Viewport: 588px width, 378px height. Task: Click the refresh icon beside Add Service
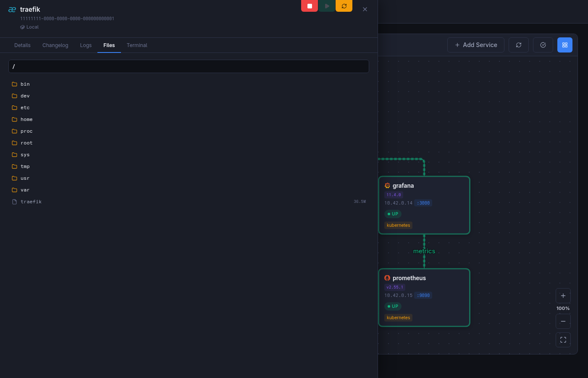pyautogui.click(x=519, y=45)
